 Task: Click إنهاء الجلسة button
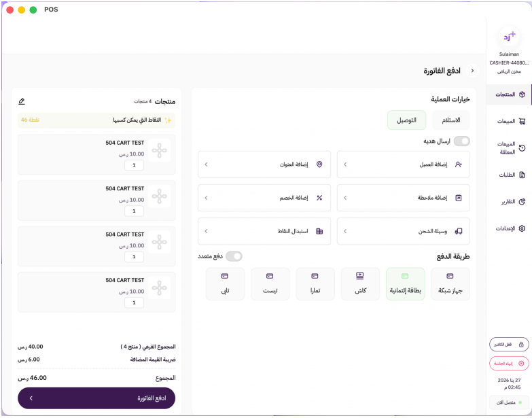click(509, 364)
